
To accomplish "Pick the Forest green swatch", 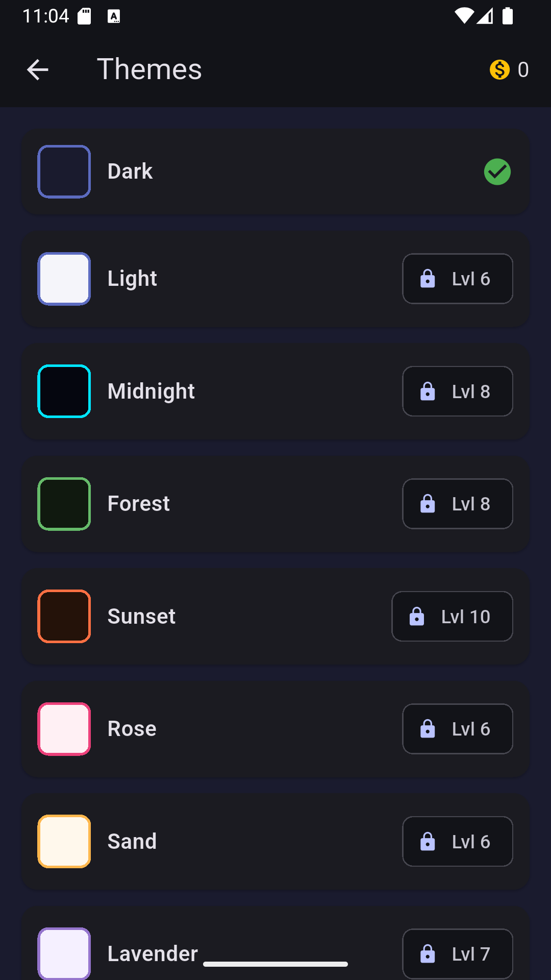I will (x=64, y=504).
